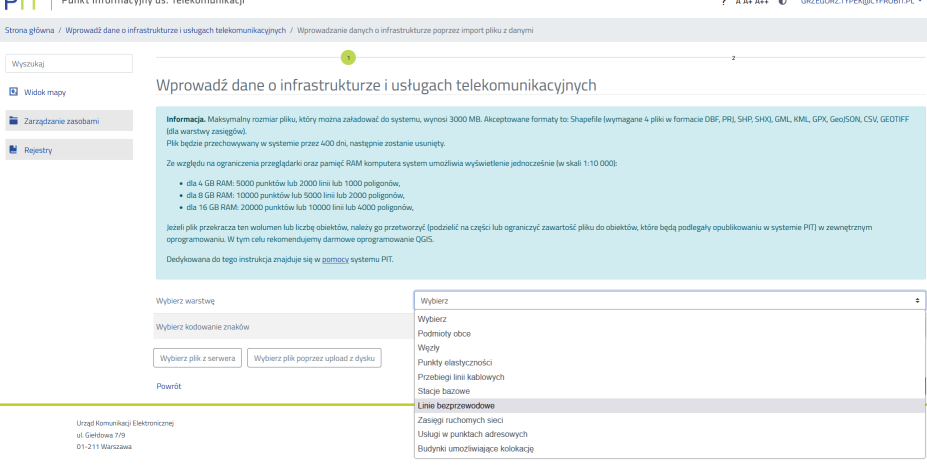
Task: Click bold Informacja. text in info box
Action: tap(186, 119)
